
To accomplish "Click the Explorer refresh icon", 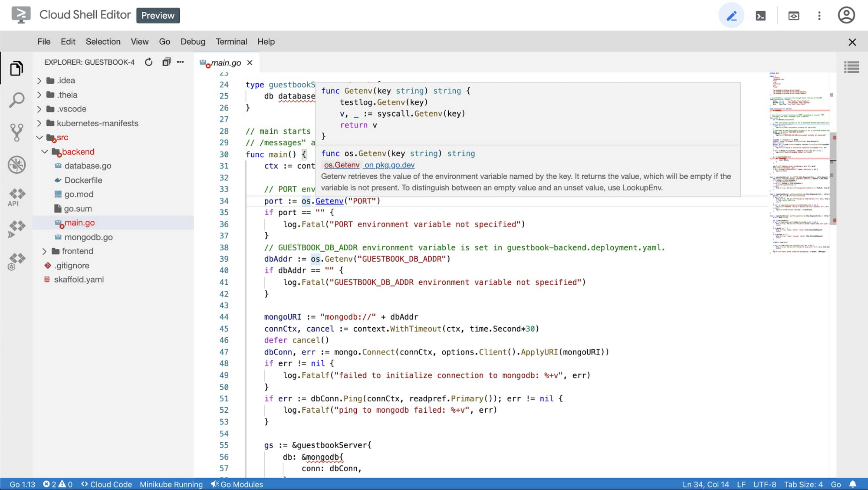I will coord(148,62).
